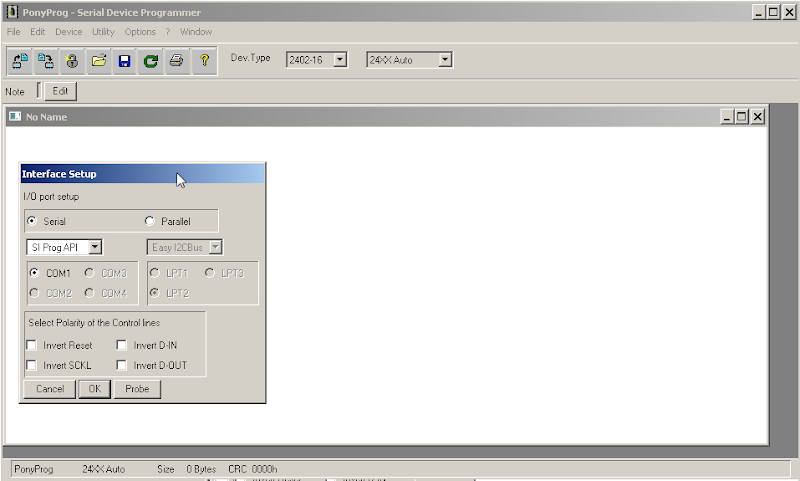
Task: Enable the Invert SCKL checkbox
Action: coord(32,365)
